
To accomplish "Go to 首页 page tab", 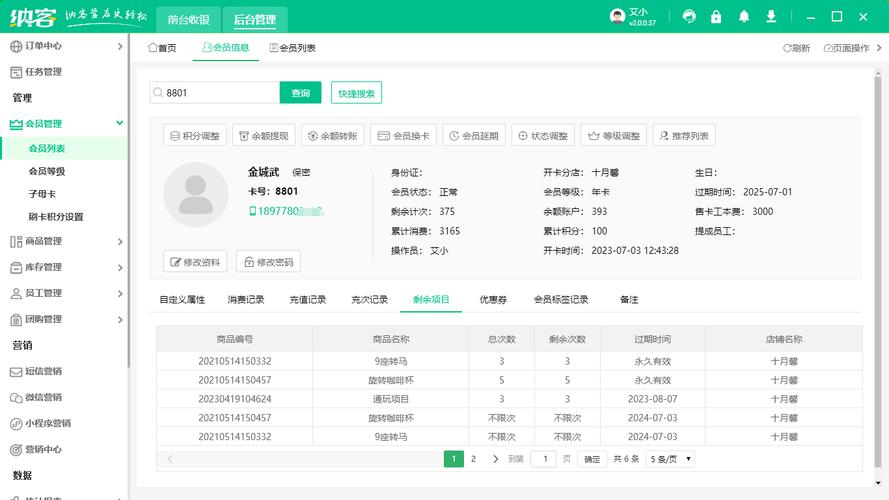I will coord(162,48).
